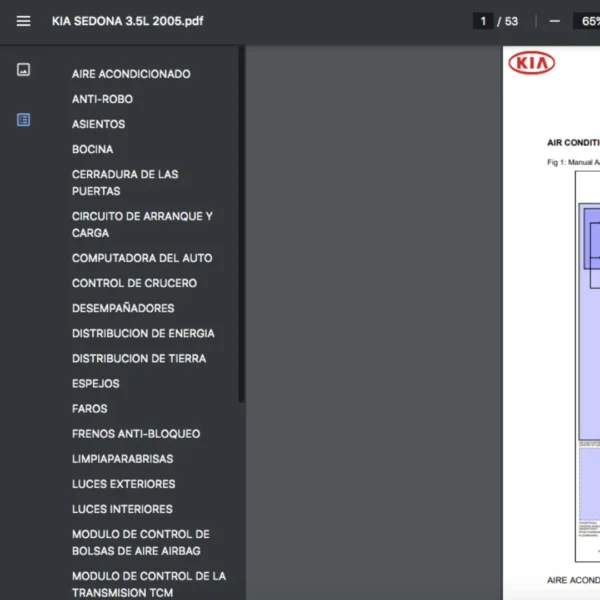Click the KIA logo on the page

[x=532, y=63]
